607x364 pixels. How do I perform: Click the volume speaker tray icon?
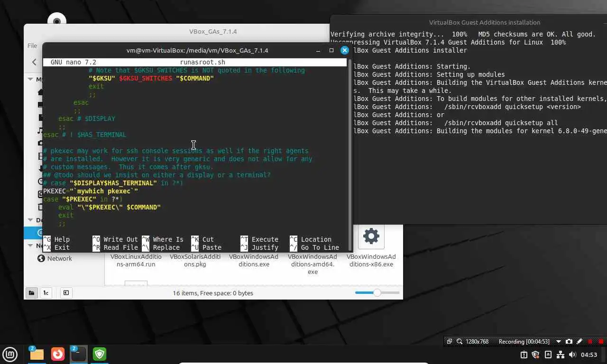point(572,355)
